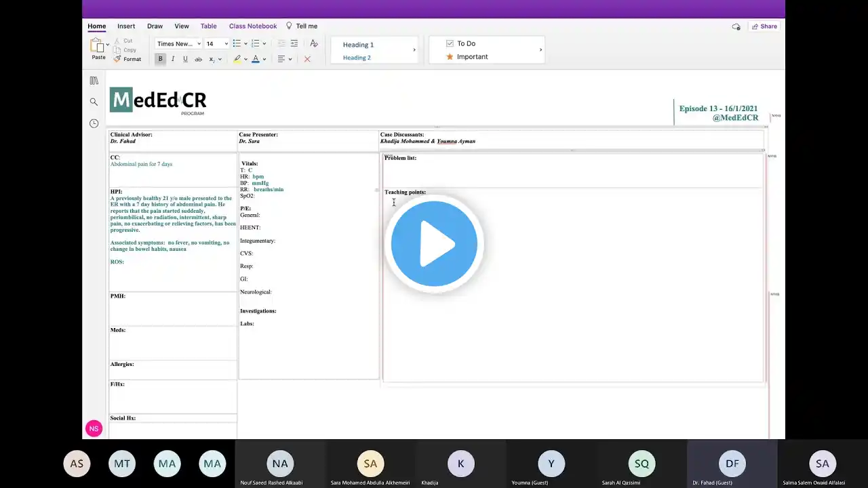Expand the numbered list style dropdown arrow
The width and height of the screenshot is (868, 488).
264,43
